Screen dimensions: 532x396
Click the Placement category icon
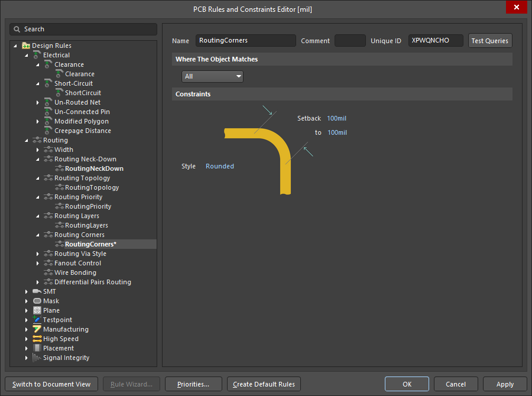[x=37, y=348]
